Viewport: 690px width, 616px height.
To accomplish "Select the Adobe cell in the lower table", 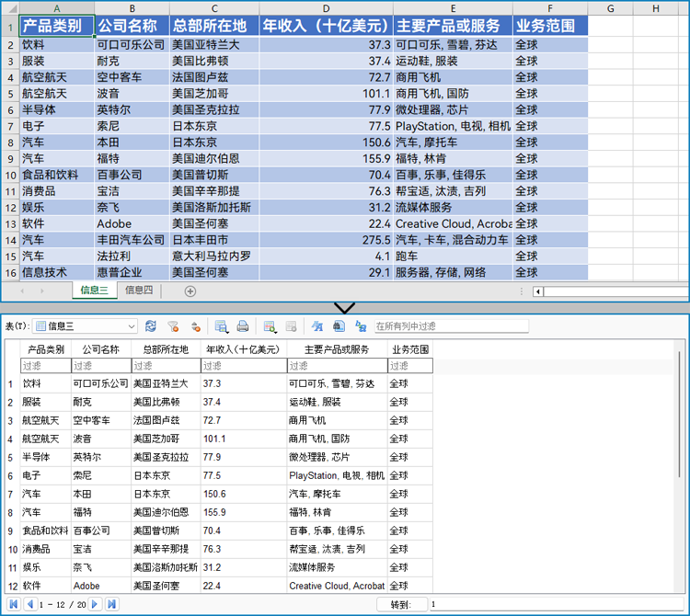I will click(101, 586).
